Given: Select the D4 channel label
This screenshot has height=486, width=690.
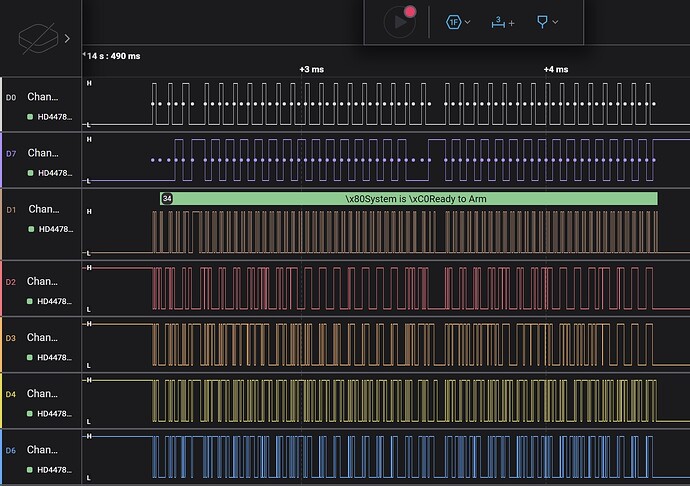Looking at the screenshot, I should click(x=11, y=394).
